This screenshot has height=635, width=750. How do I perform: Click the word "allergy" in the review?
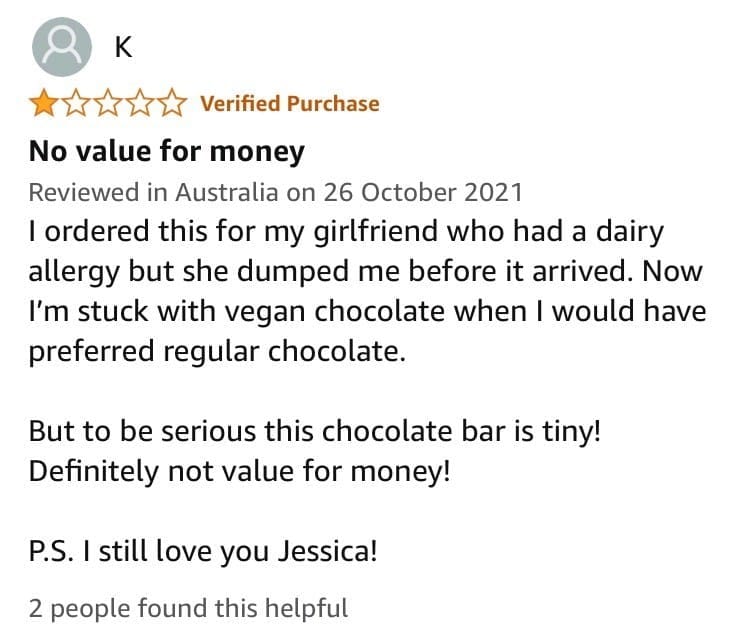[x=80, y=271]
